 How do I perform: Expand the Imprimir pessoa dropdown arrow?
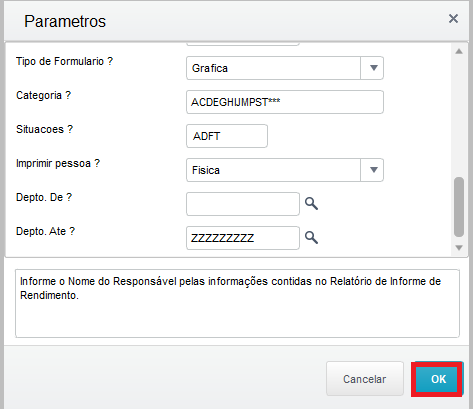pyautogui.click(x=372, y=170)
